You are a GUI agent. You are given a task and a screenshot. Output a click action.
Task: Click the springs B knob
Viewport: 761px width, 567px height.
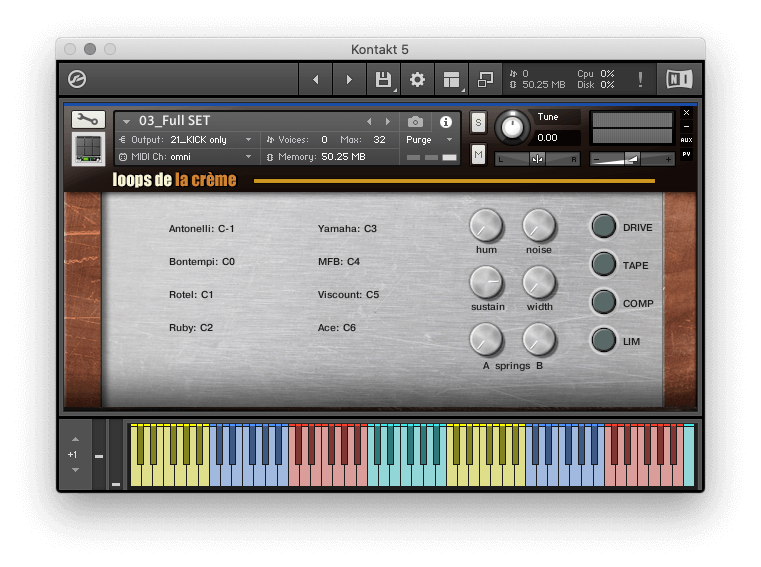[x=539, y=339]
